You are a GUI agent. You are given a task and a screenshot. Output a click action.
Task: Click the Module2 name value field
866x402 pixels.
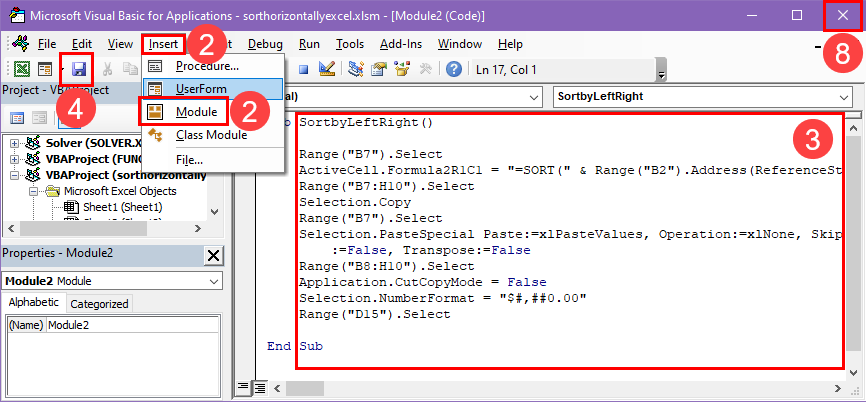tap(133, 325)
